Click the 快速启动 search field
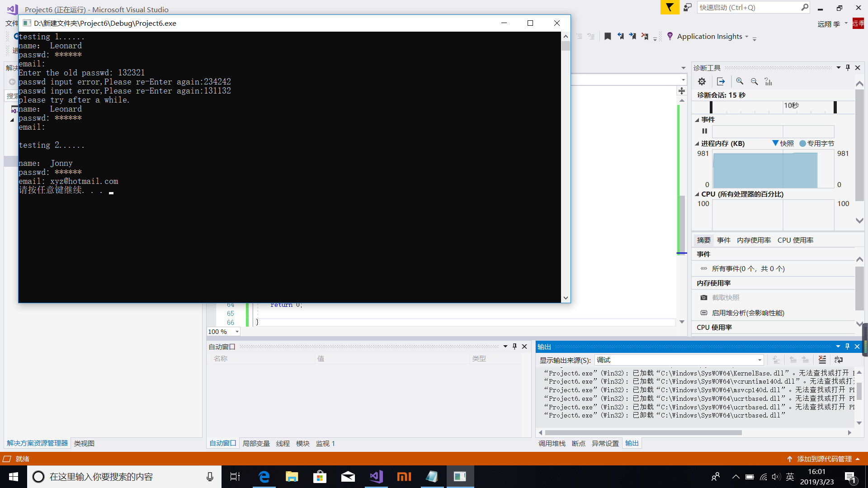This screenshot has width=868, height=488. click(748, 8)
